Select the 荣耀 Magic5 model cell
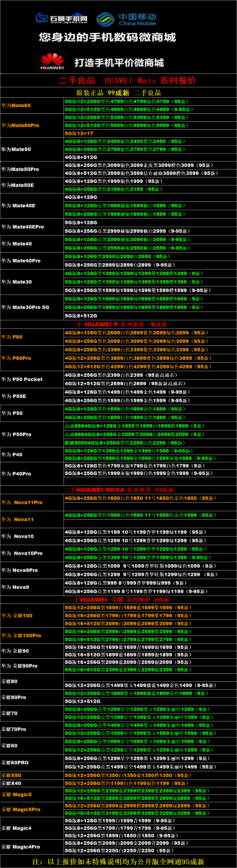The image size is (237, 868). coord(32,794)
